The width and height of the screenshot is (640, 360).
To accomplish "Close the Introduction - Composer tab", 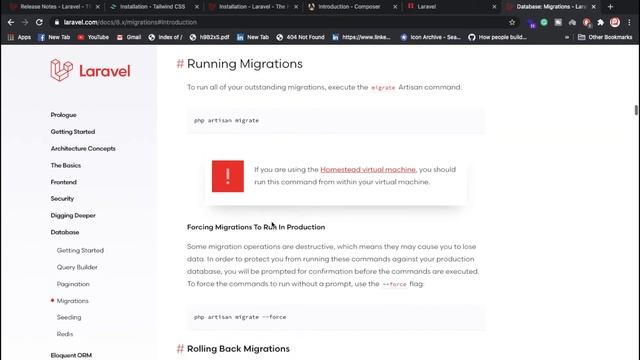I will 395,7.
